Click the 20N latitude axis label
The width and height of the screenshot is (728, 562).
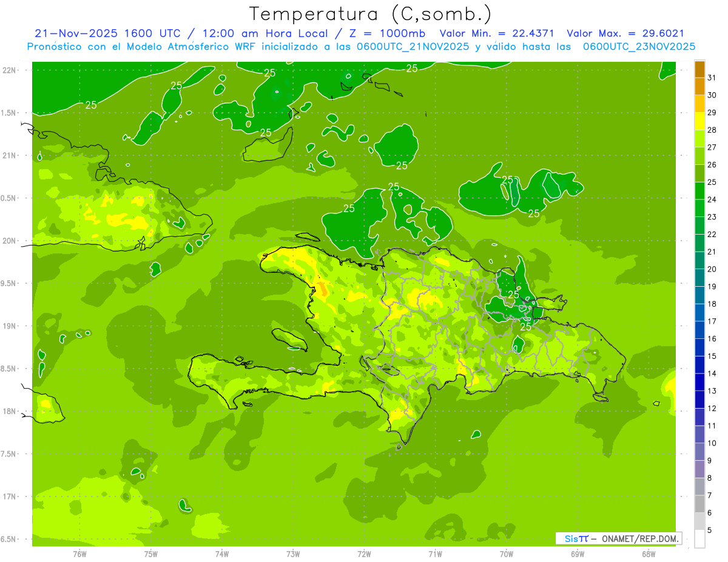click(10, 241)
